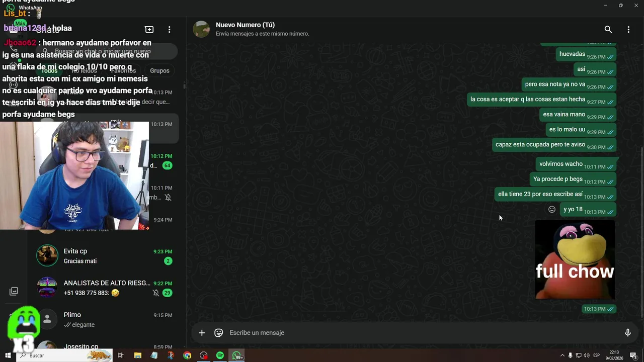Open the chat search magnifier icon

[x=608, y=30]
